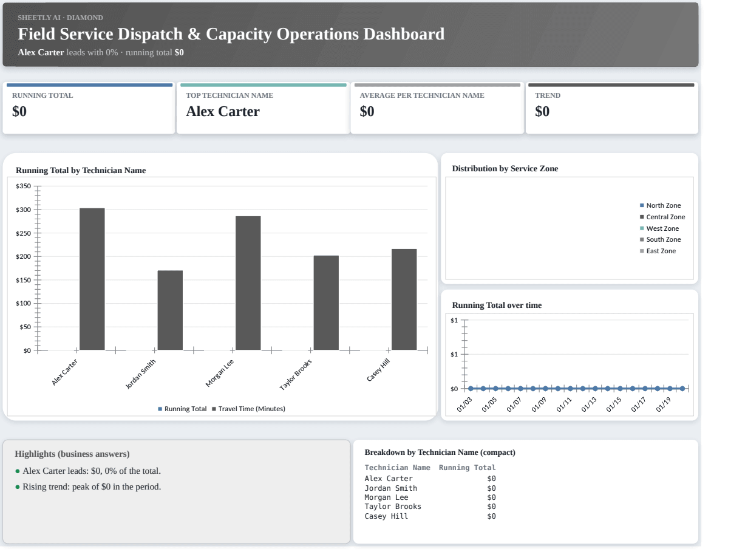Click the Jordan Smith bar in the chart
The height and width of the screenshot is (560, 745).
point(170,310)
